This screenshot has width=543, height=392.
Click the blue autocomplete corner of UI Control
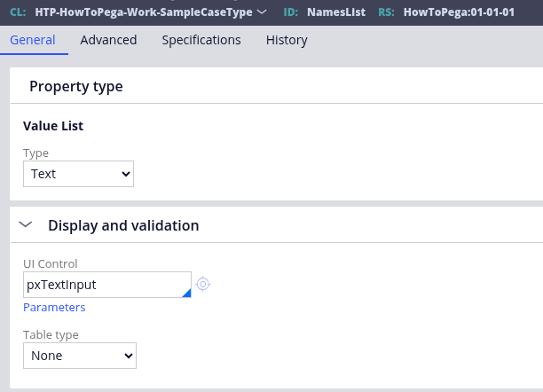tap(186, 292)
